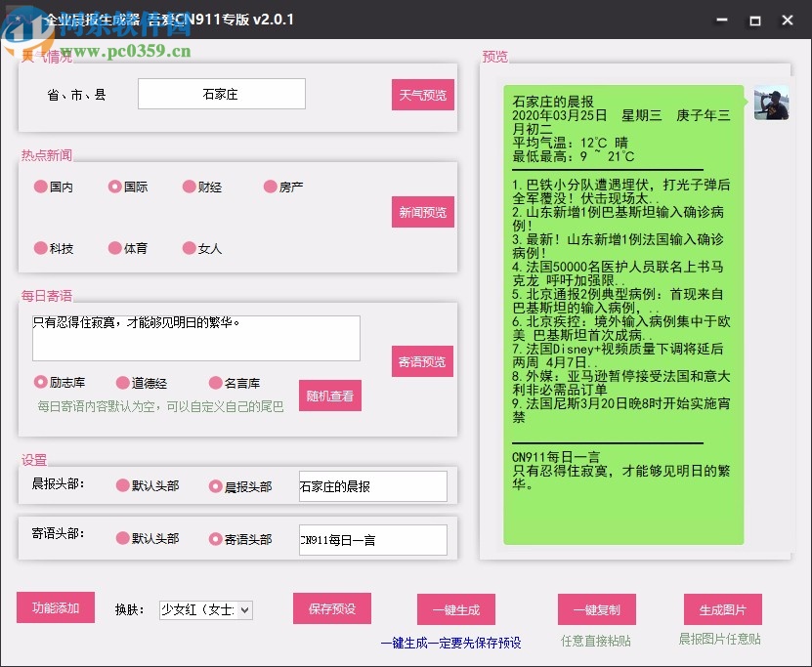Click the daily message text area
Screen dimensions: 812x667
pos(196,337)
